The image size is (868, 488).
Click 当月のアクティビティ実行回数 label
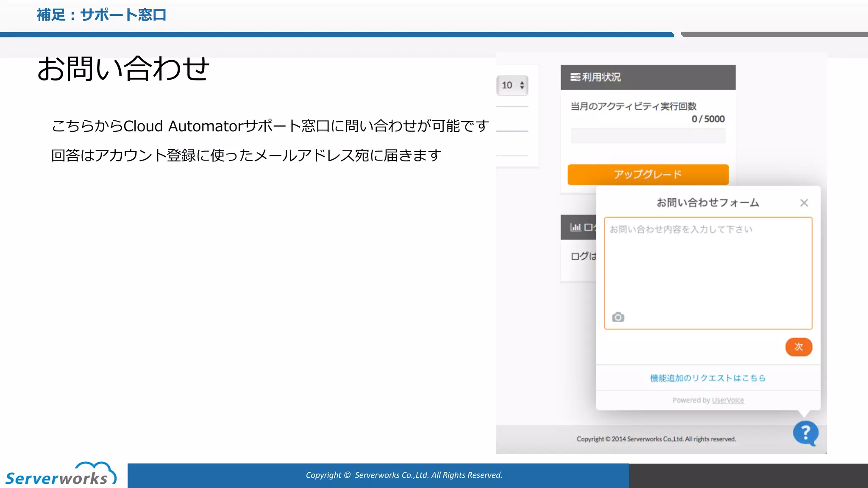point(634,106)
